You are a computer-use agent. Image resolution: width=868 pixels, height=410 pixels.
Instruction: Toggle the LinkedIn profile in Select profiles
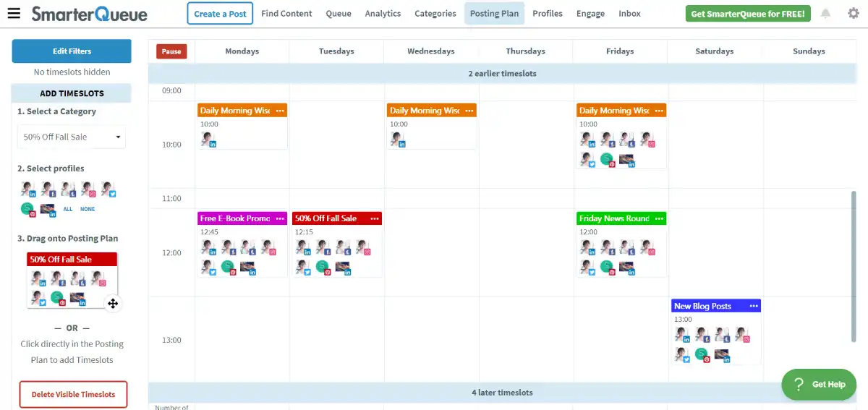[27, 189]
